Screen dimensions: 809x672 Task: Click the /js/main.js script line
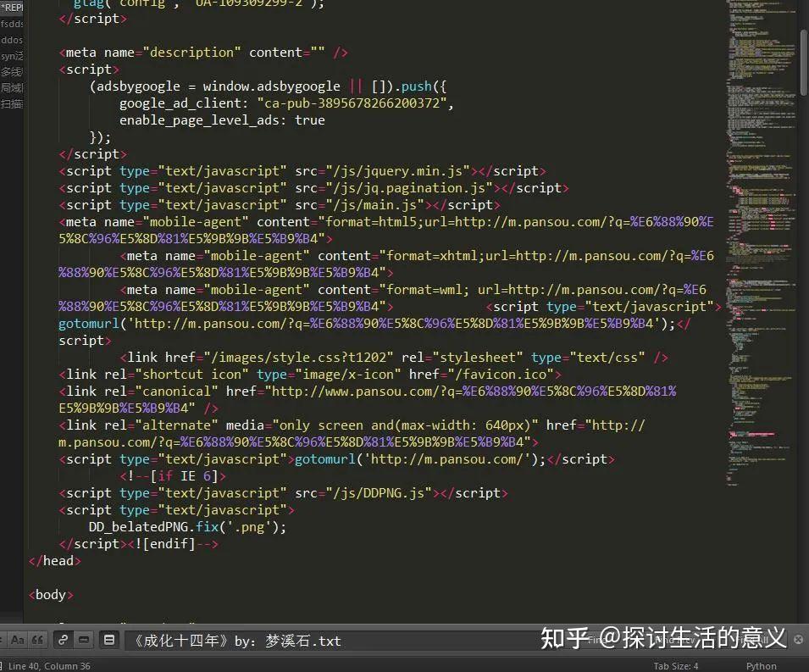click(279, 205)
